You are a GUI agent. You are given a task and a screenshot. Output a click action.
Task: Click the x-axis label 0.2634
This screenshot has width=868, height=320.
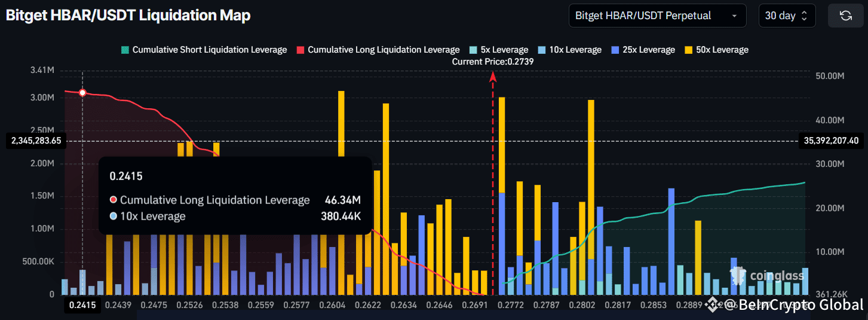point(404,305)
